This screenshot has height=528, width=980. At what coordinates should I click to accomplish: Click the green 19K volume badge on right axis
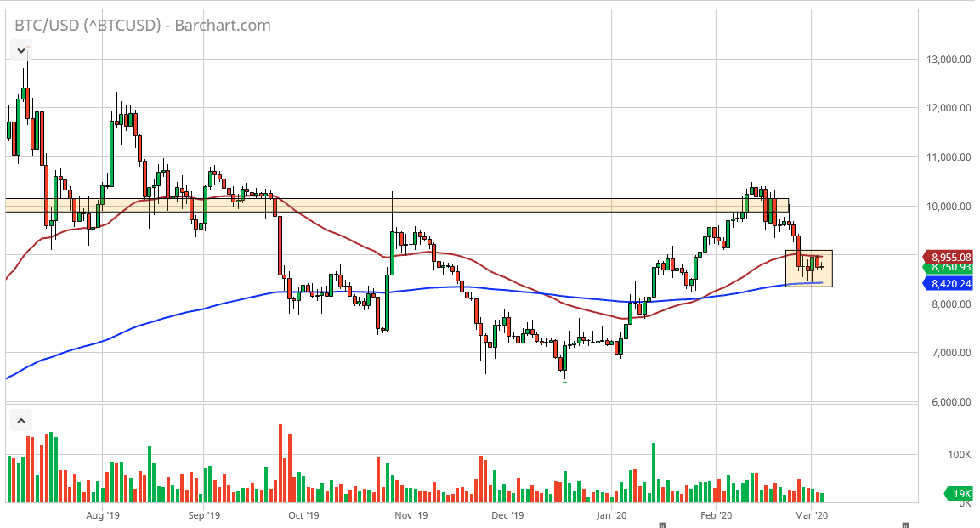(959, 492)
